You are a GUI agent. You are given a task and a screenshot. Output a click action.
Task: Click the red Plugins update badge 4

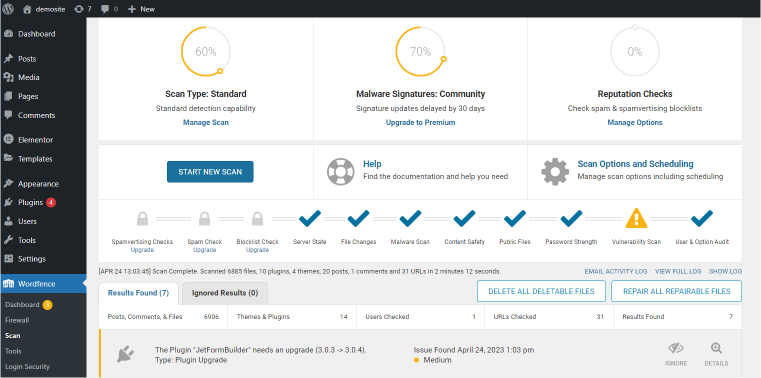tap(51, 202)
